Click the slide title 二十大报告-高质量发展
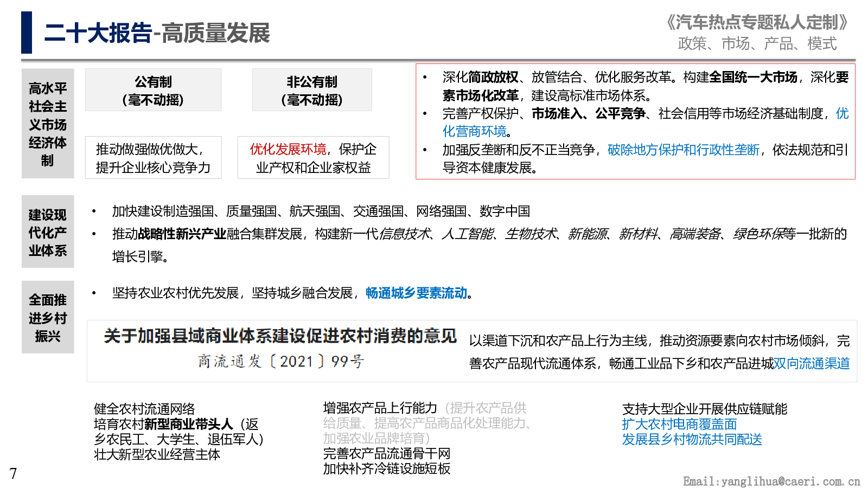Screen dimensions: 868x488 point(157,33)
